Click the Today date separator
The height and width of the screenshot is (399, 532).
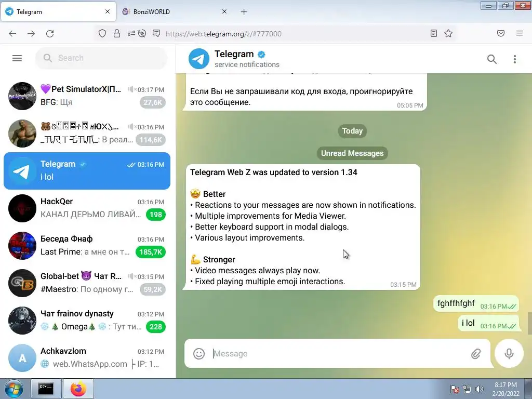pos(352,131)
